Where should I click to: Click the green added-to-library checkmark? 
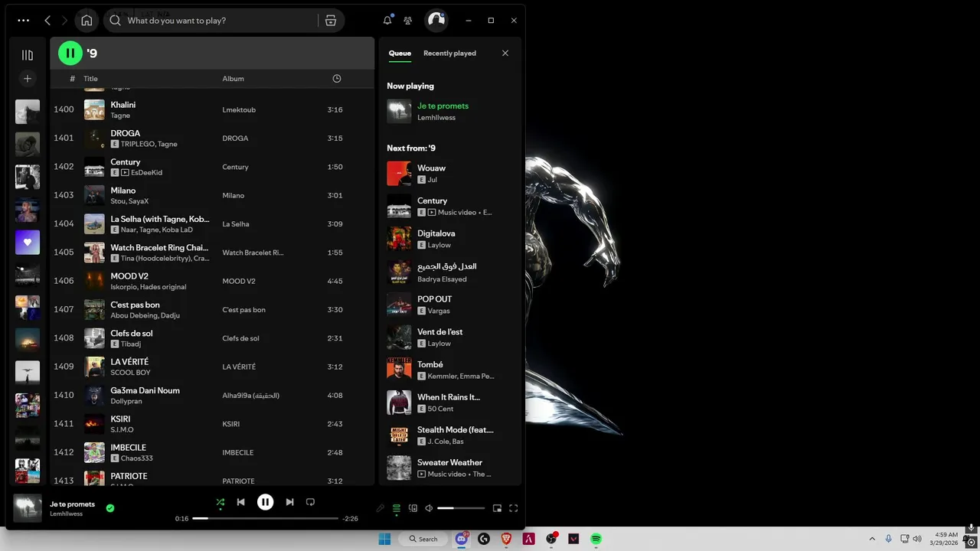pyautogui.click(x=110, y=508)
